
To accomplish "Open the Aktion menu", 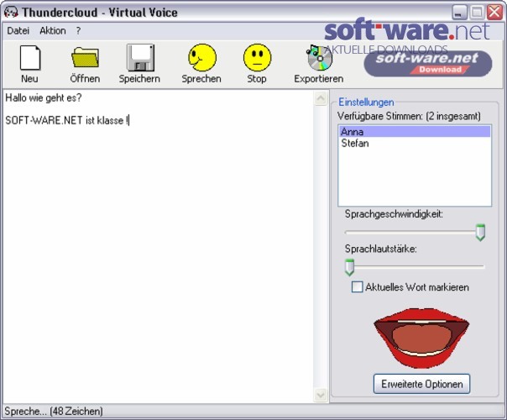I will point(53,31).
